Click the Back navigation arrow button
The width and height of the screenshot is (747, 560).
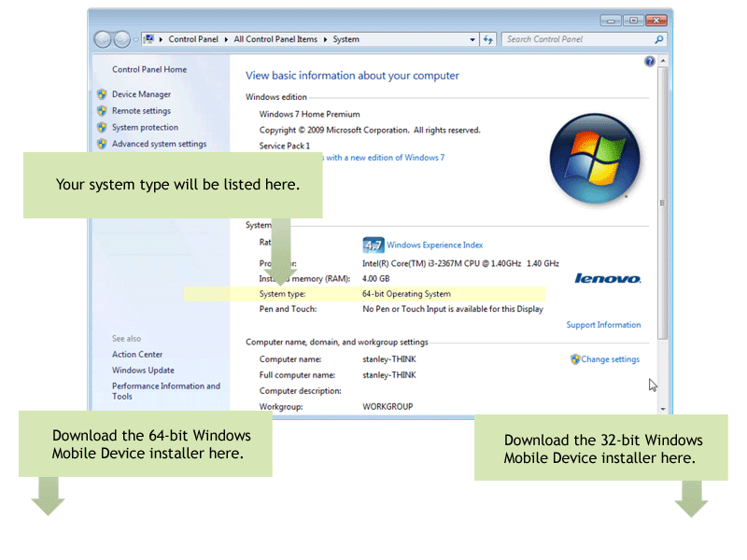click(x=103, y=39)
